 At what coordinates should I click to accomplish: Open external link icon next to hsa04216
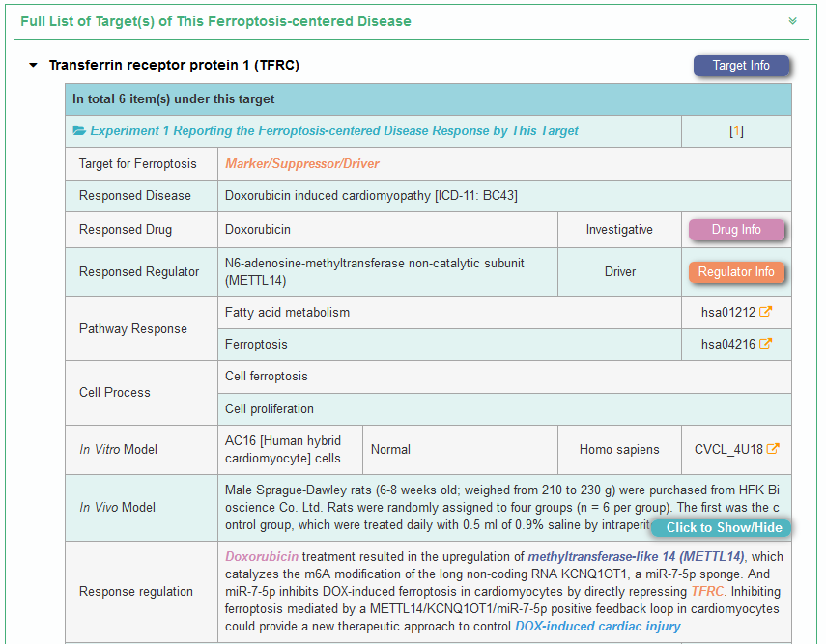[x=766, y=344]
